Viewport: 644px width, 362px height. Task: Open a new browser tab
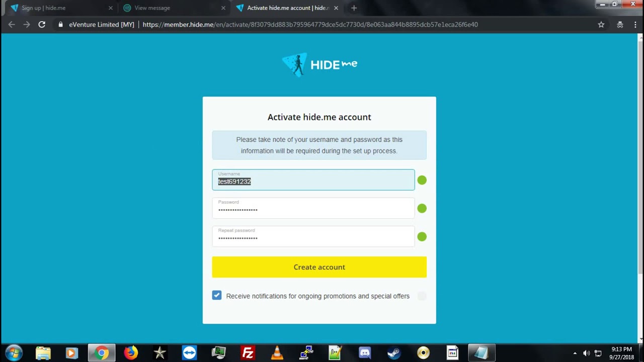coord(354,8)
